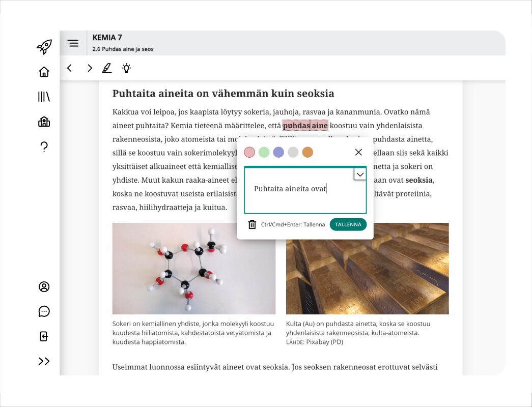The width and height of the screenshot is (532, 407).
Task: Open table of contents hamburger menu
Action: [x=73, y=43]
